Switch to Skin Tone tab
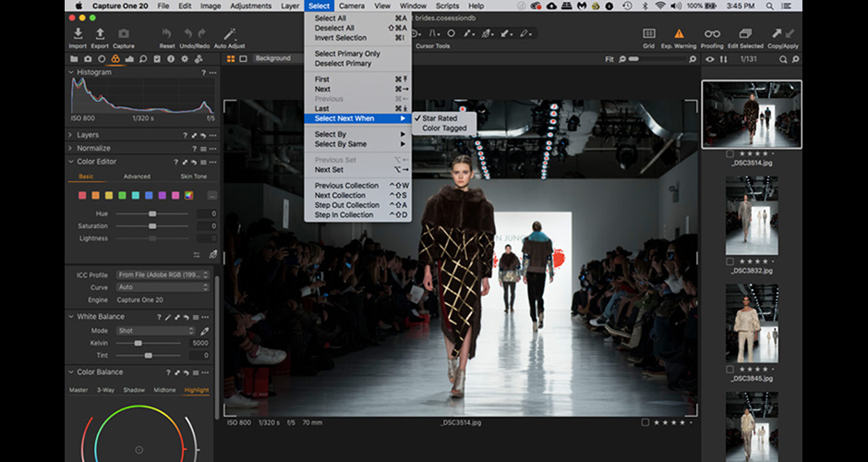This screenshot has height=462, width=868. click(x=194, y=176)
